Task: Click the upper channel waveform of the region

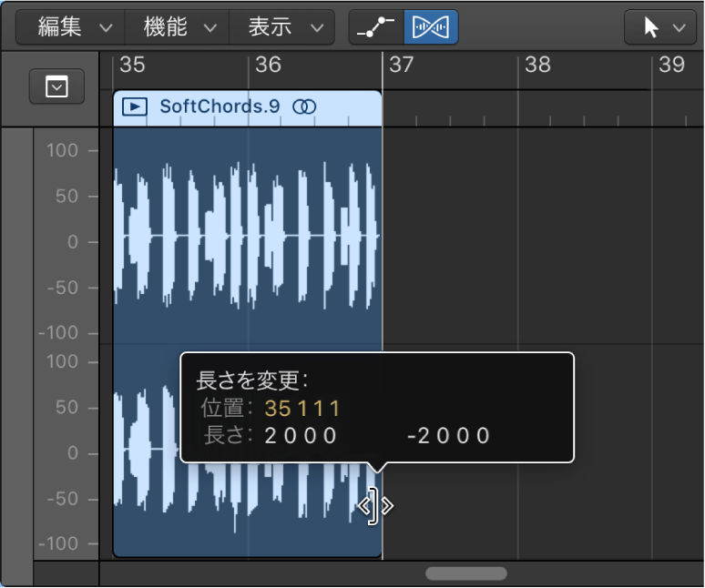Action: [246, 237]
